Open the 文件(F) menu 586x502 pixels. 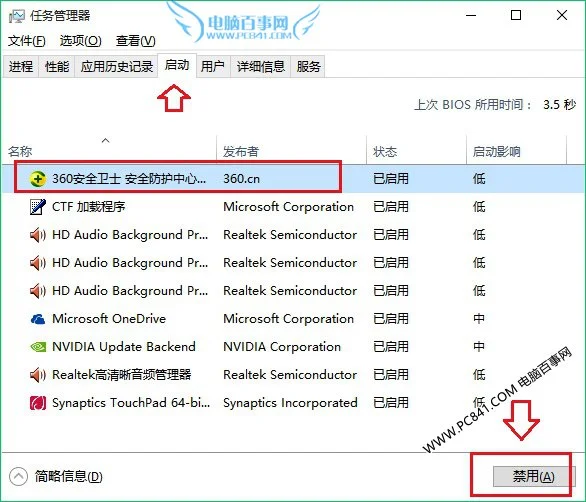point(27,40)
